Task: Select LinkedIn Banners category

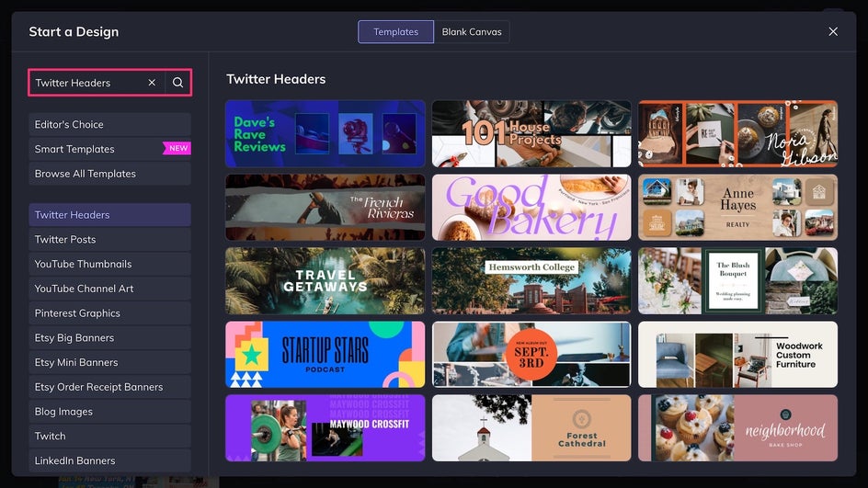Action: [109, 461]
